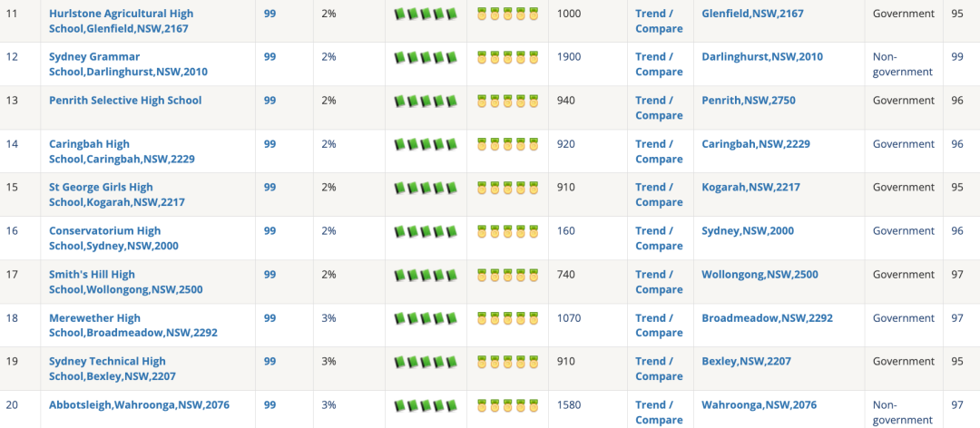Click gold medal icons for Penrith Selective
Image resolution: width=980 pixels, height=428 pixels.
click(507, 101)
